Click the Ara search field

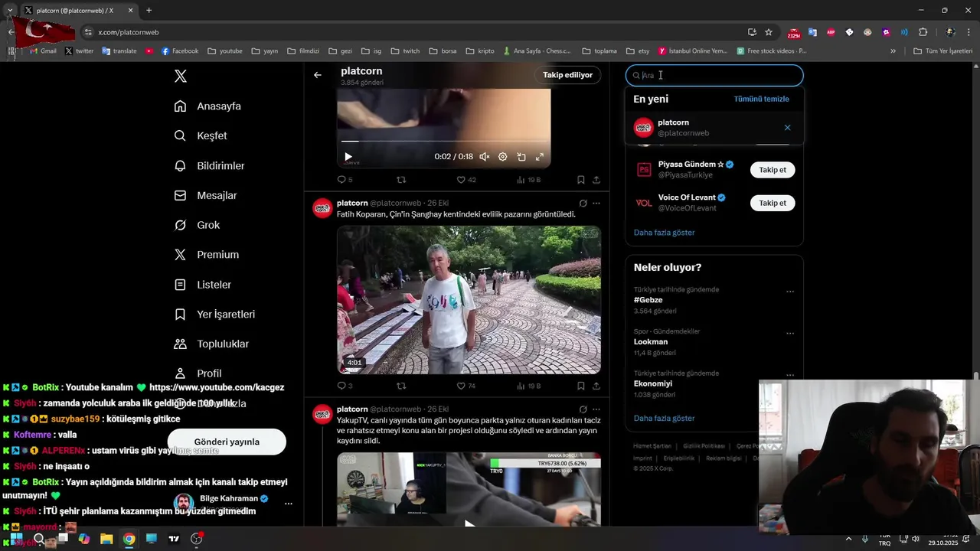(714, 75)
